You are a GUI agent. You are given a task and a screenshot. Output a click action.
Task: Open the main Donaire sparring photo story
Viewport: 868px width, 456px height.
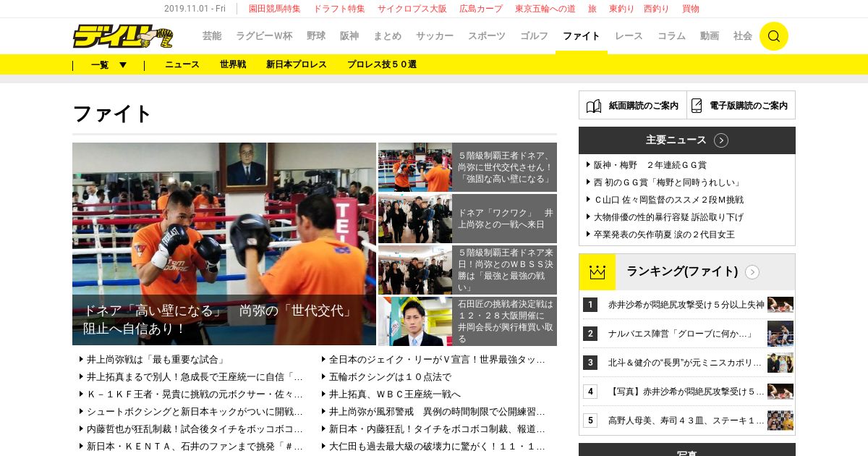pos(224,244)
